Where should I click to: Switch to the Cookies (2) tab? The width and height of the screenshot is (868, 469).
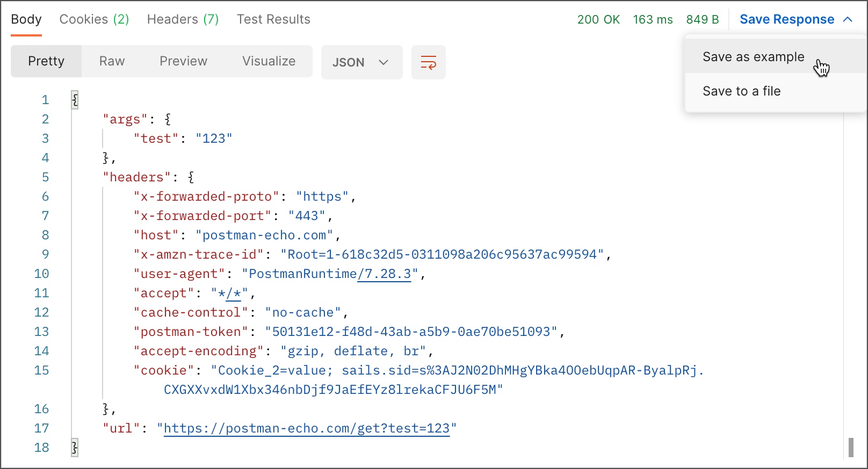94,19
